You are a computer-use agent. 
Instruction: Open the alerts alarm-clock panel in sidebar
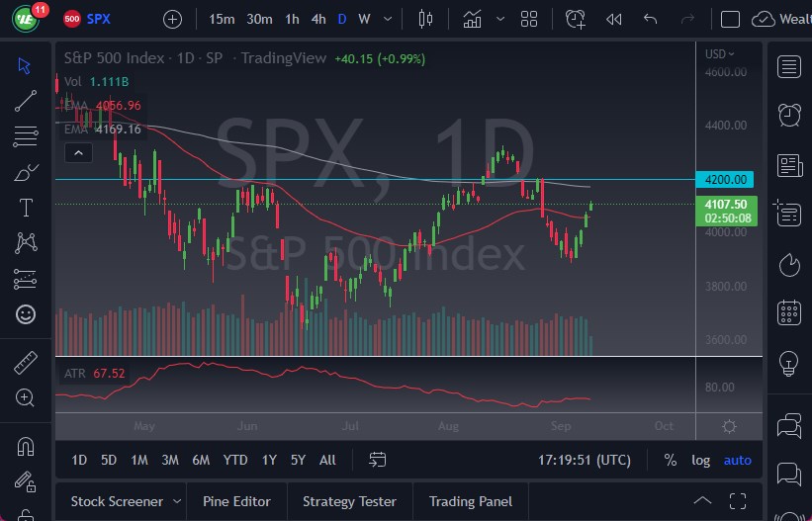(x=788, y=115)
